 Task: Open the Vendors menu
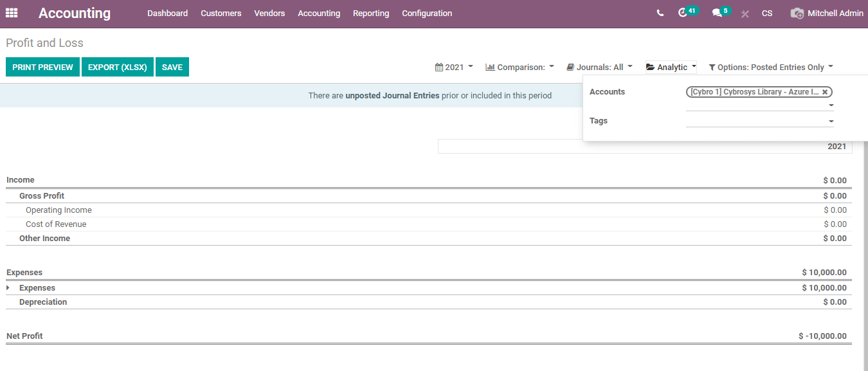(269, 13)
